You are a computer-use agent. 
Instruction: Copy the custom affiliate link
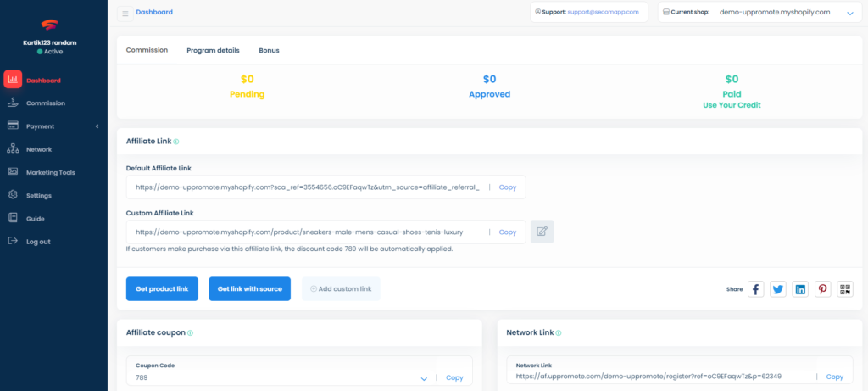point(508,232)
